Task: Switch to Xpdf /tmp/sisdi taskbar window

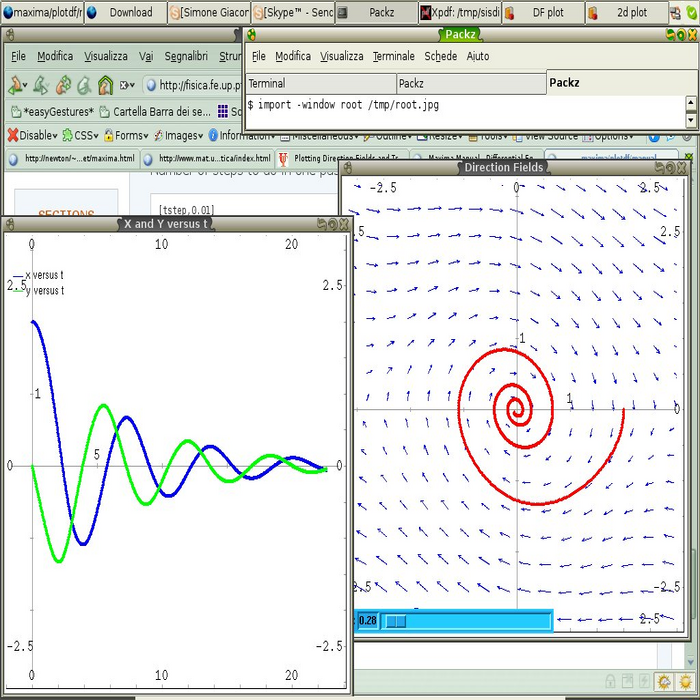Action: pyautogui.click(x=460, y=12)
